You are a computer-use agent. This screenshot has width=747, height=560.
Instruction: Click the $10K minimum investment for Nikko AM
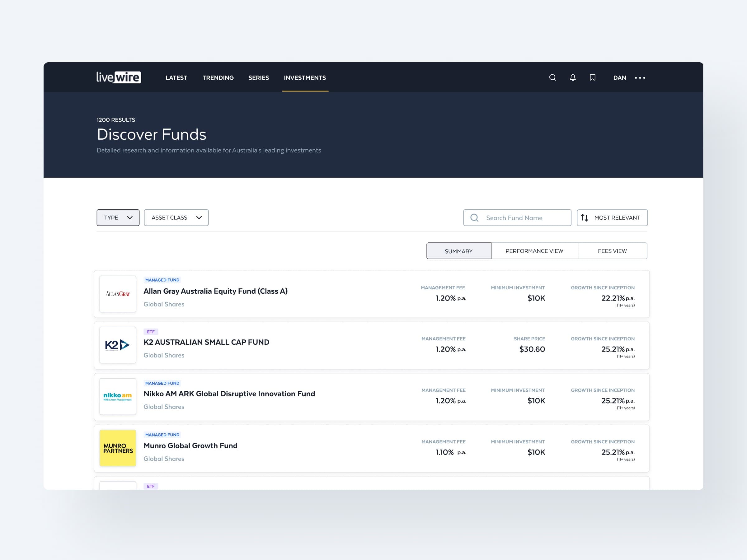click(x=536, y=401)
